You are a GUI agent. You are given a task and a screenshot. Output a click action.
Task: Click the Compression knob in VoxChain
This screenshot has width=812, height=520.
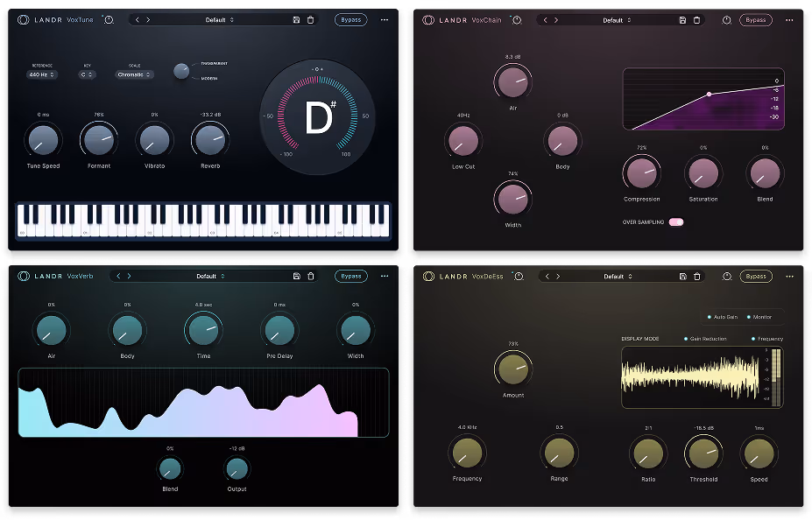coord(641,173)
